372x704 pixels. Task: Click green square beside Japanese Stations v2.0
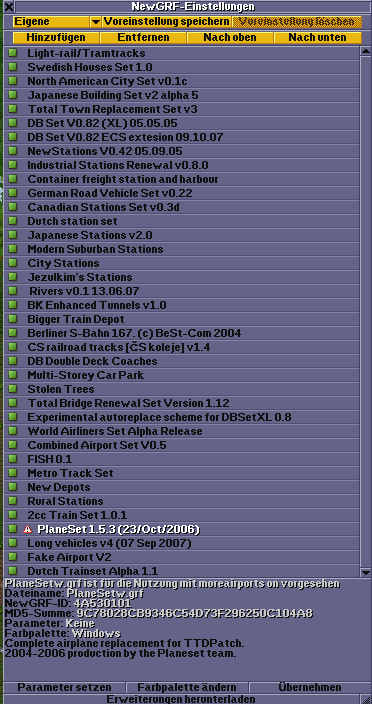coord(13,235)
